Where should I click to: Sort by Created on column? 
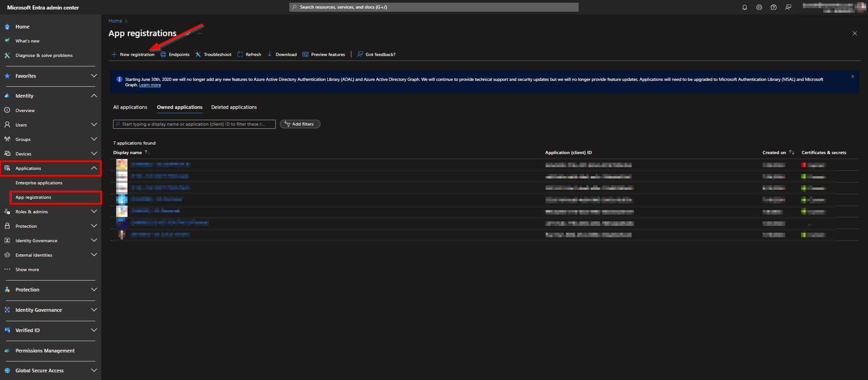tap(774, 153)
